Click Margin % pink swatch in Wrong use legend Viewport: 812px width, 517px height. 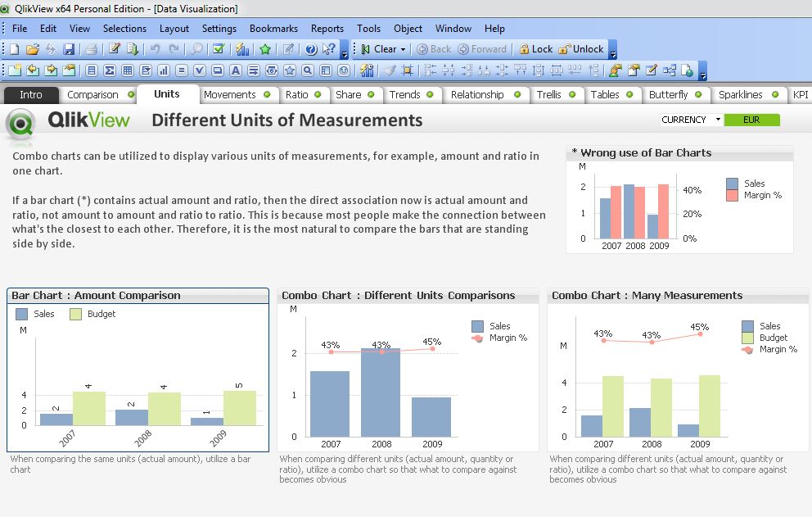(x=732, y=196)
